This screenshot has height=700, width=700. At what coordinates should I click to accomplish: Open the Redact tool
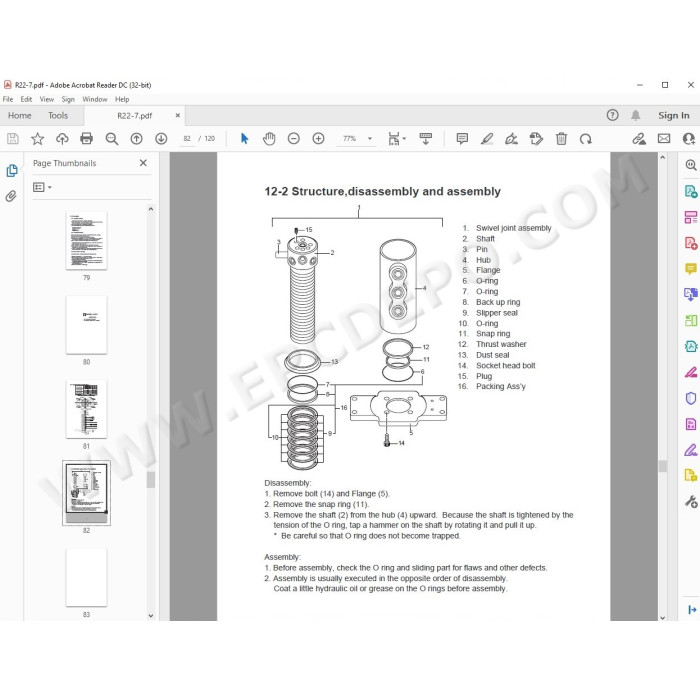691,372
